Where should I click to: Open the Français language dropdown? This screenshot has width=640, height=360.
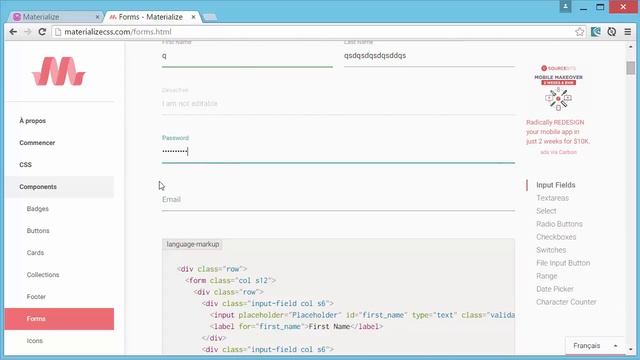pyautogui.click(x=595, y=346)
